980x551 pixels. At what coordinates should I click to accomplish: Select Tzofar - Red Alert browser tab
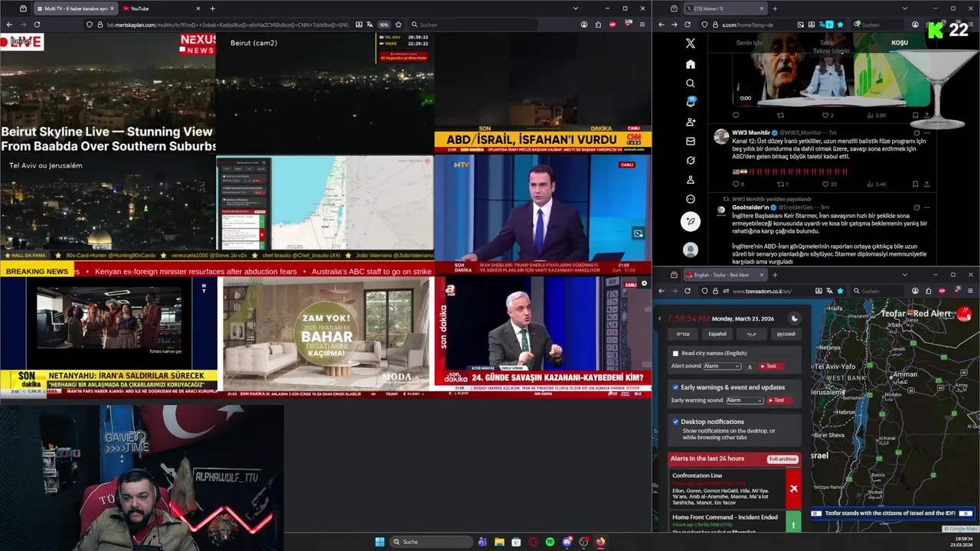[725, 275]
